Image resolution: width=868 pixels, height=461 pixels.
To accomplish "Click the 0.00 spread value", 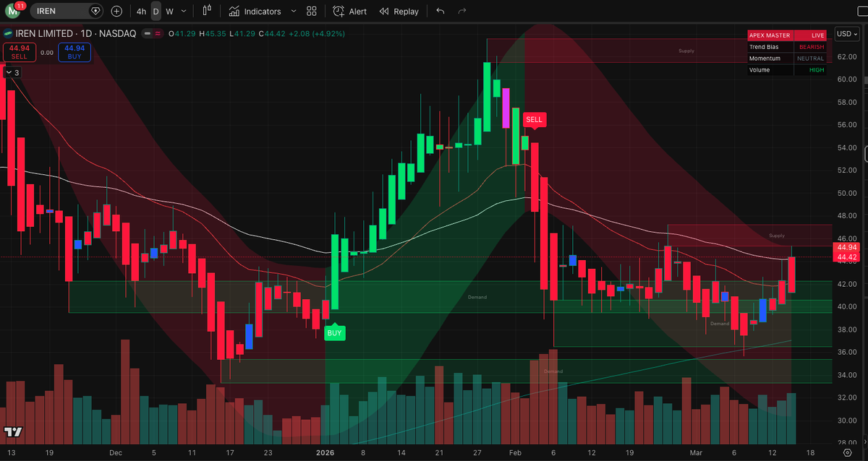I will [46, 52].
